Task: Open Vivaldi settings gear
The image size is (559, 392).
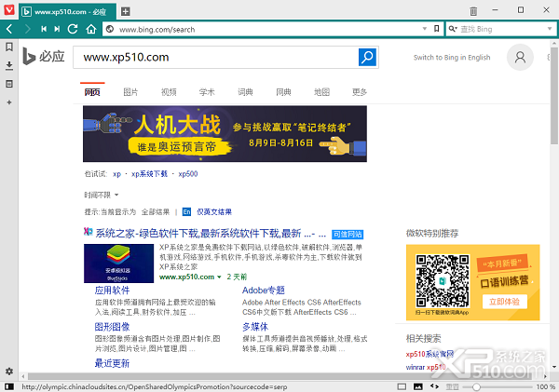Action: click(9, 372)
